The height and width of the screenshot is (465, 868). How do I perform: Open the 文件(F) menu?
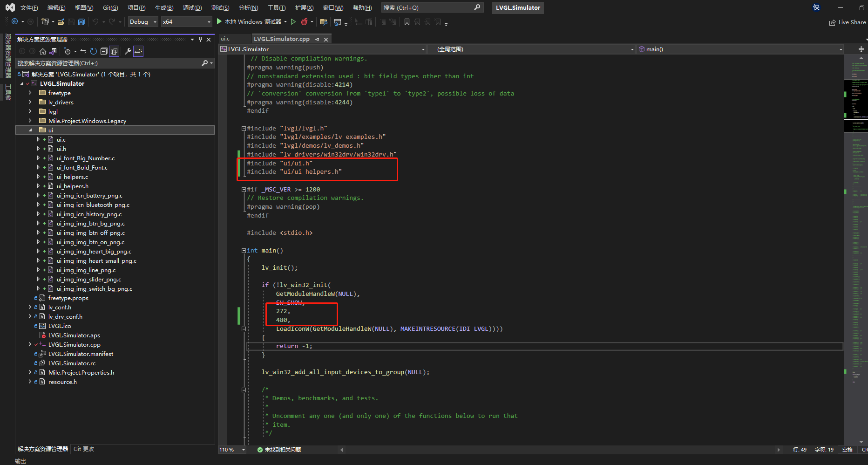[x=29, y=7]
